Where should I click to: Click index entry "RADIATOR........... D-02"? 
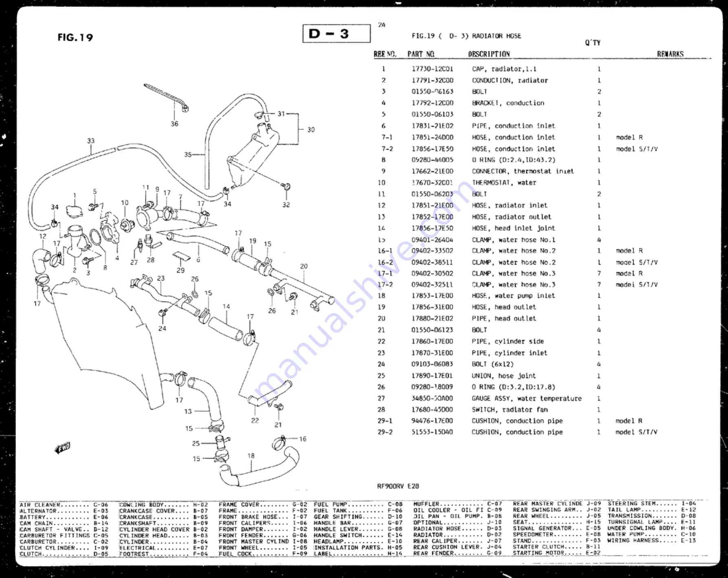tap(457, 534)
